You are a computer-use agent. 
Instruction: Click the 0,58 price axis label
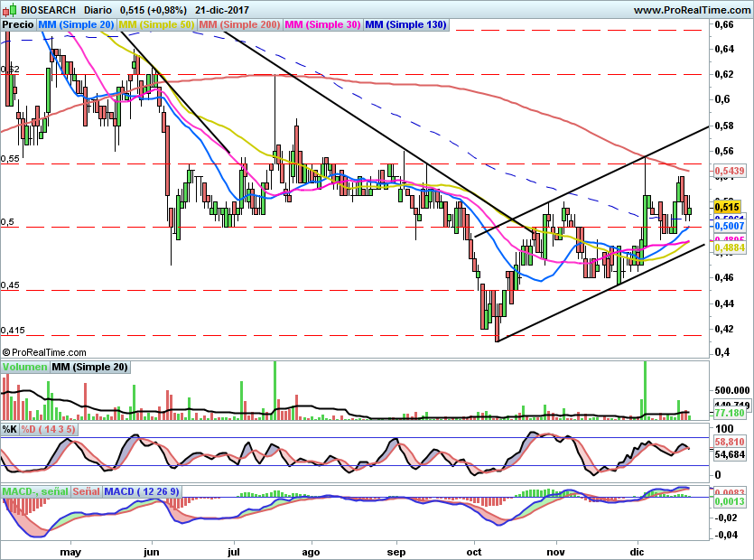pyautogui.click(x=724, y=126)
